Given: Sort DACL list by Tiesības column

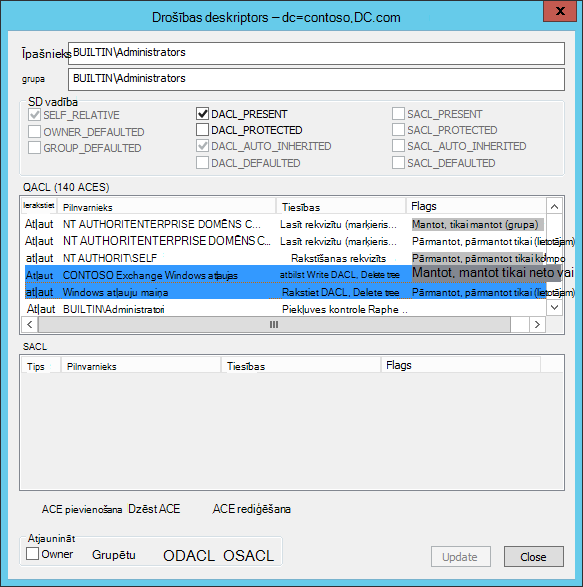Looking at the screenshot, I should (x=341, y=207).
